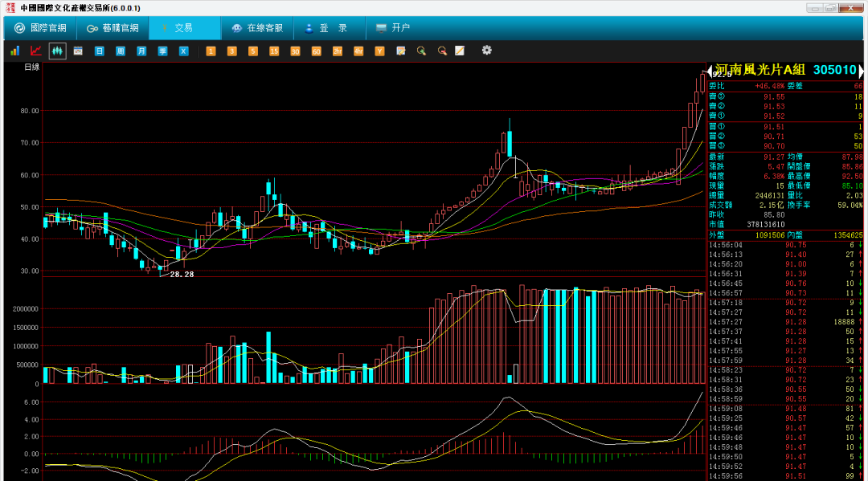Click the 內盤 value 1354625
Image resolution: width=868 pixels, height=481 pixels.
click(848, 235)
